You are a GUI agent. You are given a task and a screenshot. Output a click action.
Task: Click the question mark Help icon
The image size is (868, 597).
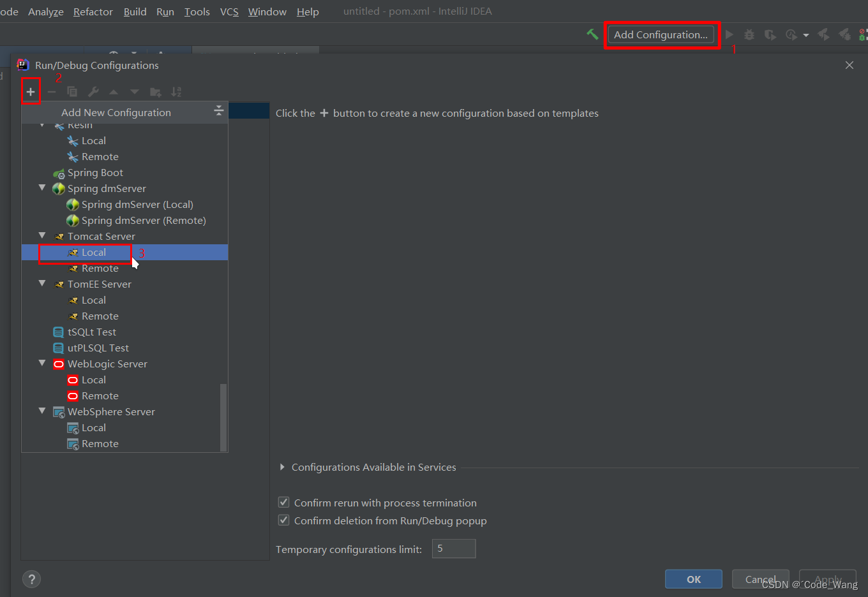[31, 579]
